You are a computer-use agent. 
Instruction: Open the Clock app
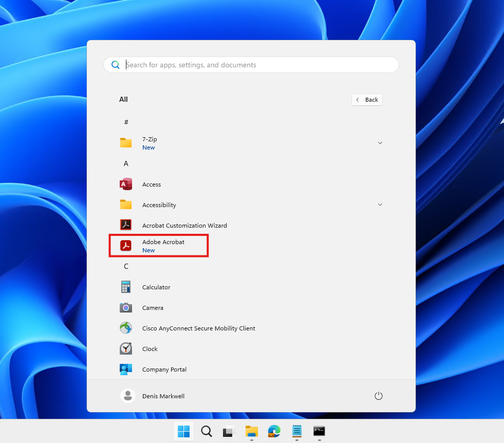click(150, 349)
